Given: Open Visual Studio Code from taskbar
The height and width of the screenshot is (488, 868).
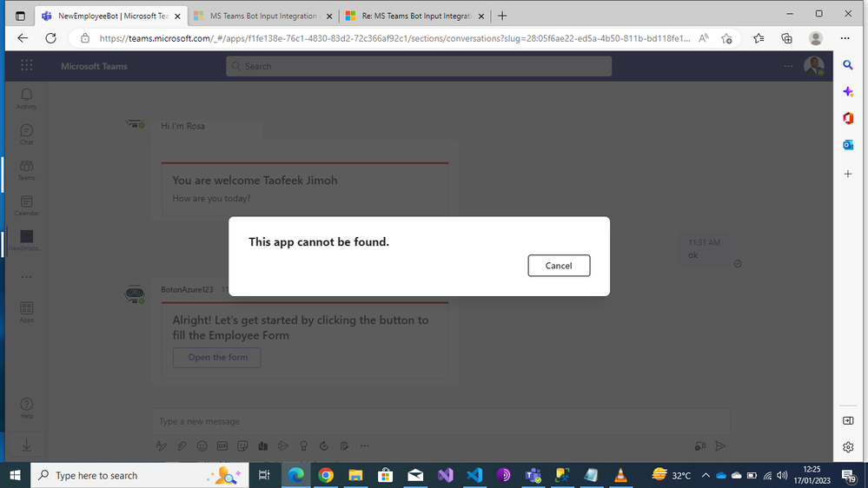Looking at the screenshot, I should coord(474,475).
